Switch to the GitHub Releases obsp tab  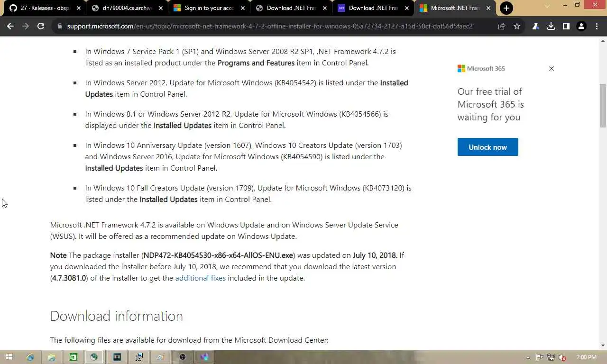pyautogui.click(x=45, y=8)
